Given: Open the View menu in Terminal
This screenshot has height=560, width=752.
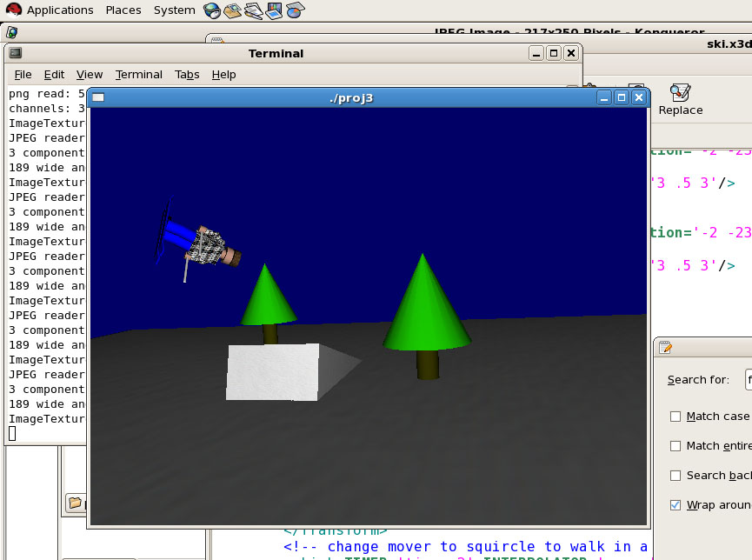Looking at the screenshot, I should click(x=90, y=75).
